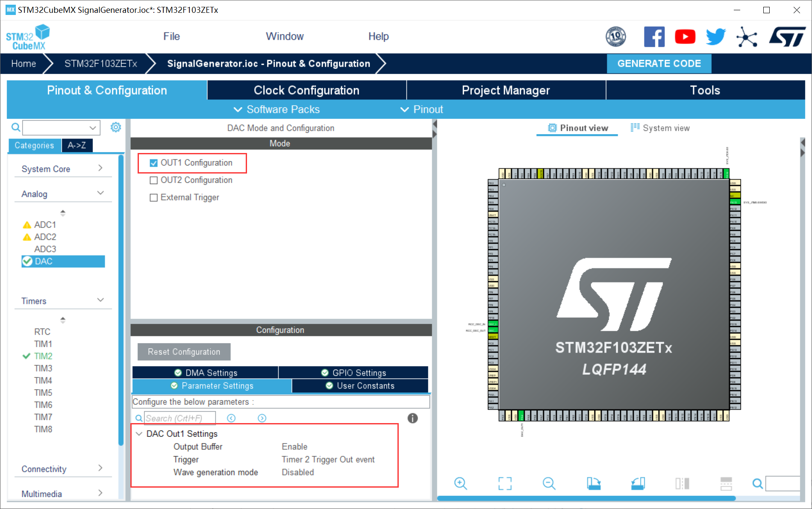
Task: Switch to the DMA Settings tab
Action: (206, 373)
